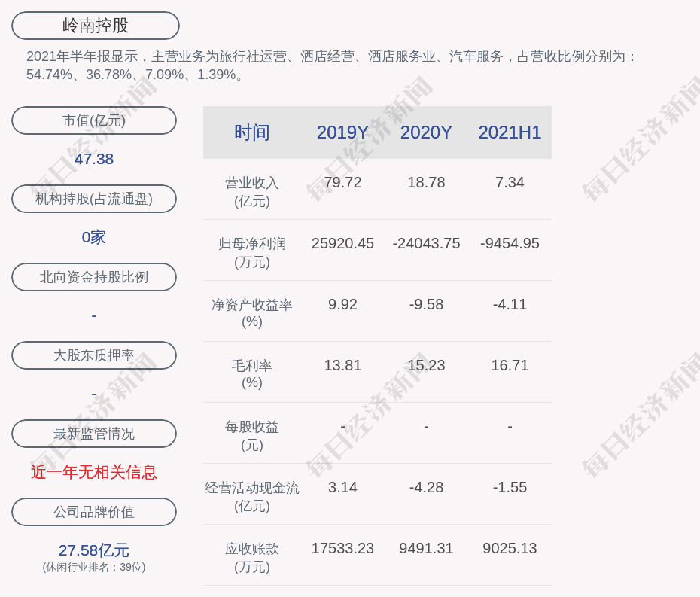Click market value 47.38
This screenshot has height=597, width=700.
pyautogui.click(x=94, y=159)
